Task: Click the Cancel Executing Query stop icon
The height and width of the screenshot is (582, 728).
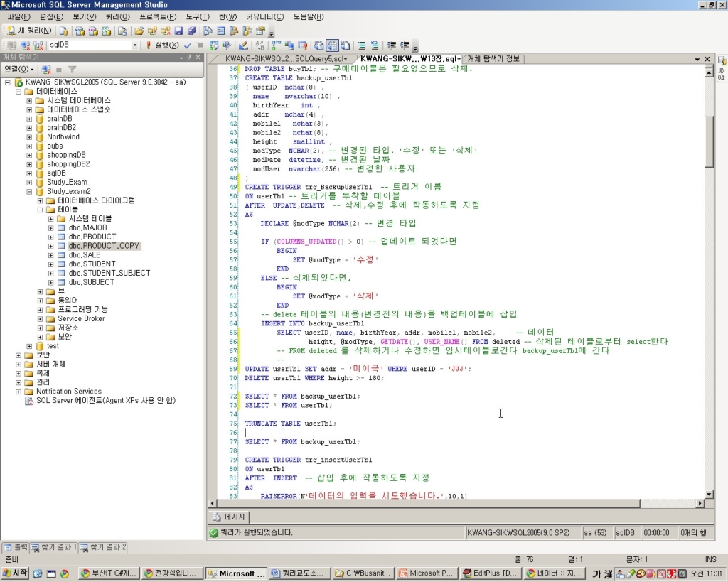Action: click(200, 45)
